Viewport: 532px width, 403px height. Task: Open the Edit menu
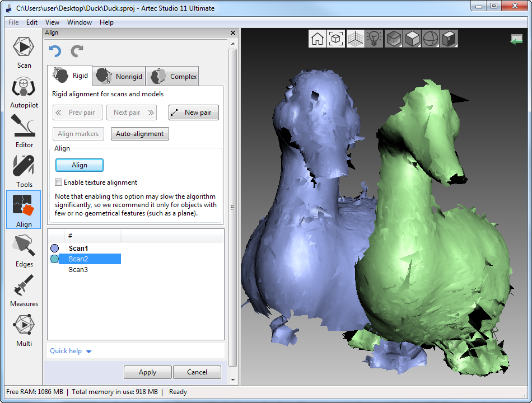(x=32, y=22)
